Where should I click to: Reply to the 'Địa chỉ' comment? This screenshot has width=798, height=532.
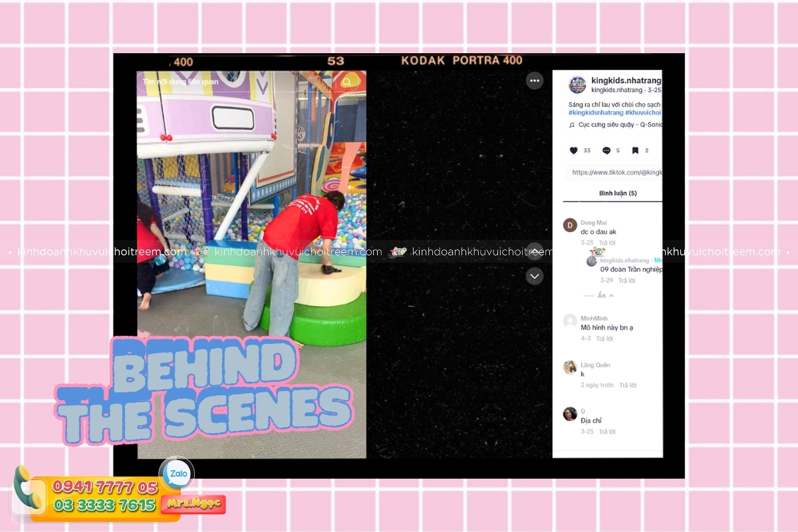(x=606, y=432)
